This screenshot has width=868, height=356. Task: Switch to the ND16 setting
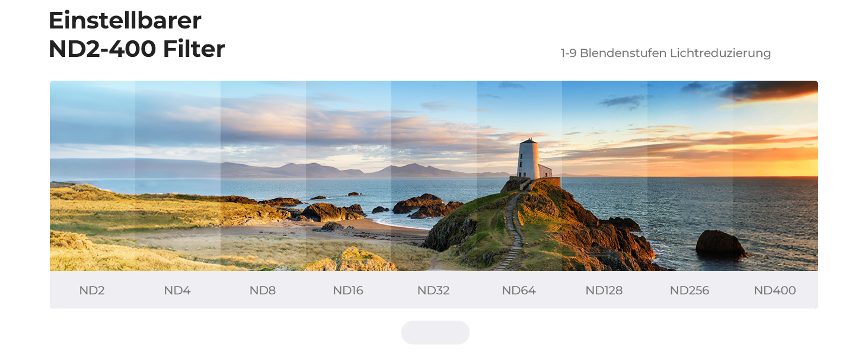pyautogui.click(x=348, y=290)
